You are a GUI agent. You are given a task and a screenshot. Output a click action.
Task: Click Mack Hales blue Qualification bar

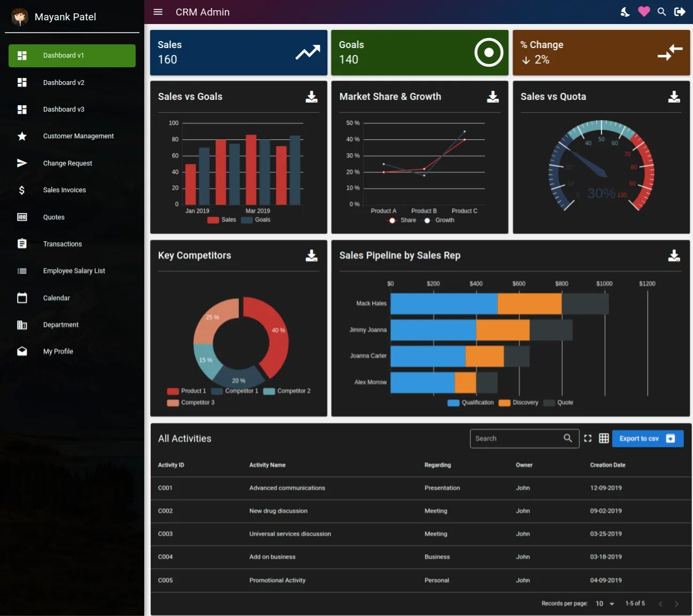[x=444, y=303]
